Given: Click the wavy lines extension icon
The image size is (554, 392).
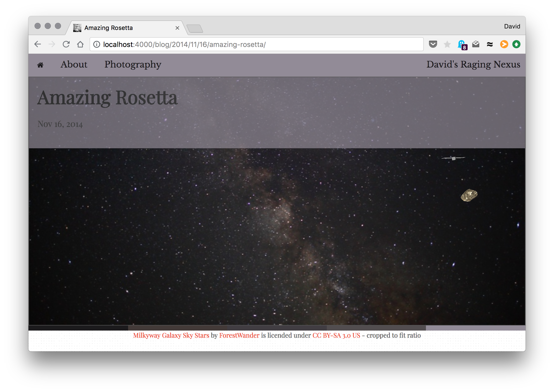Looking at the screenshot, I should 490,44.
